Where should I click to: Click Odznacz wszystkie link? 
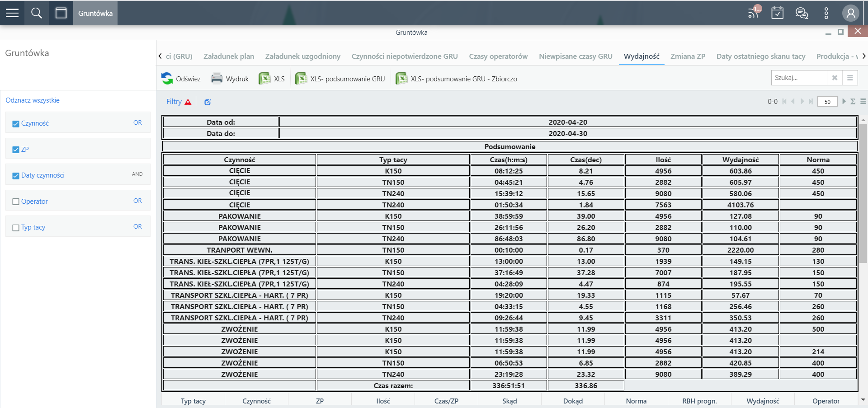tap(33, 100)
